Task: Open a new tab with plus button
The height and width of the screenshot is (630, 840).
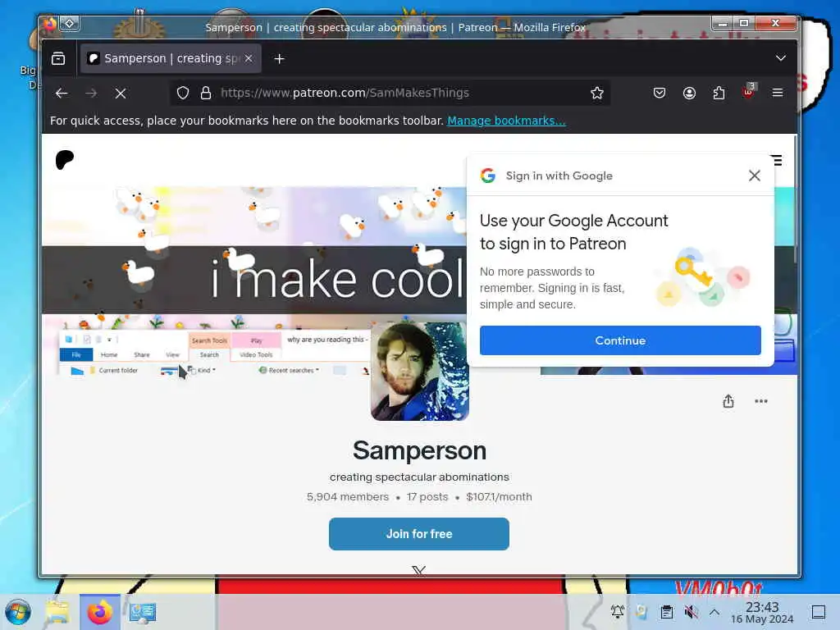Action: tap(279, 59)
